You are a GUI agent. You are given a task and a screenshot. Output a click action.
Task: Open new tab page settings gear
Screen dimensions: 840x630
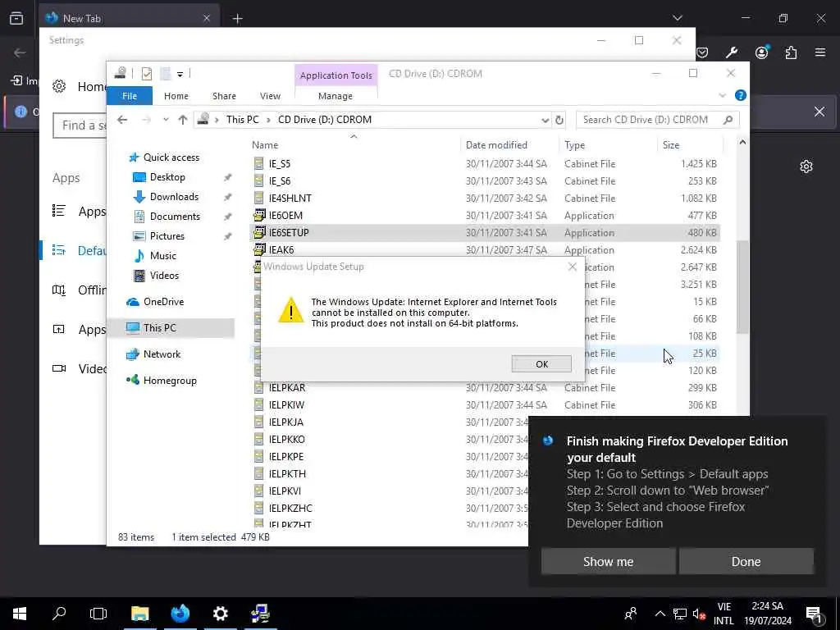[x=806, y=167]
